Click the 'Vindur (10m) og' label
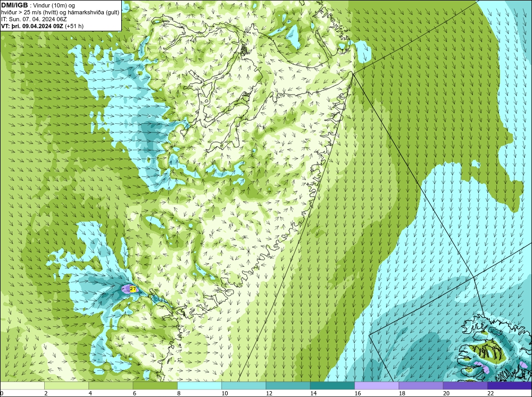Screen dimensions: 532x397 (55, 5)
